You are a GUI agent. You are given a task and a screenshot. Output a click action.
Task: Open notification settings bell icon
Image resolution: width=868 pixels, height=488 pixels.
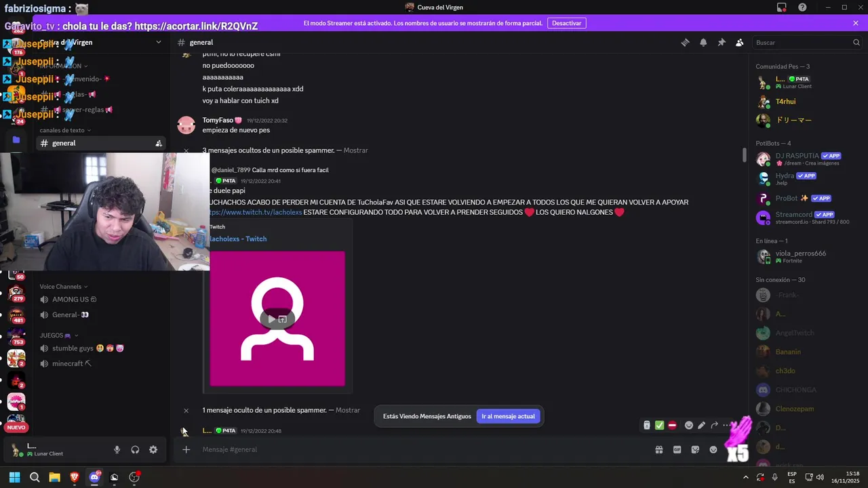pos(703,42)
